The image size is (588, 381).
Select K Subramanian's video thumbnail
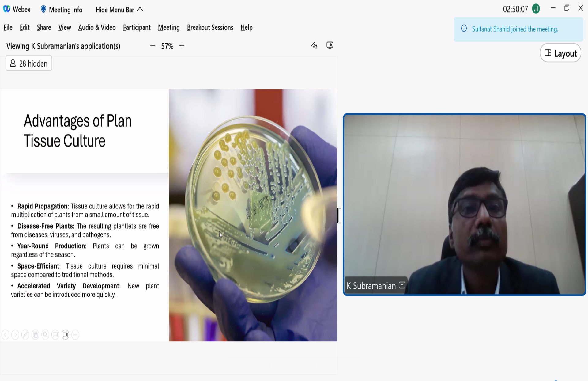pyautogui.click(x=464, y=204)
